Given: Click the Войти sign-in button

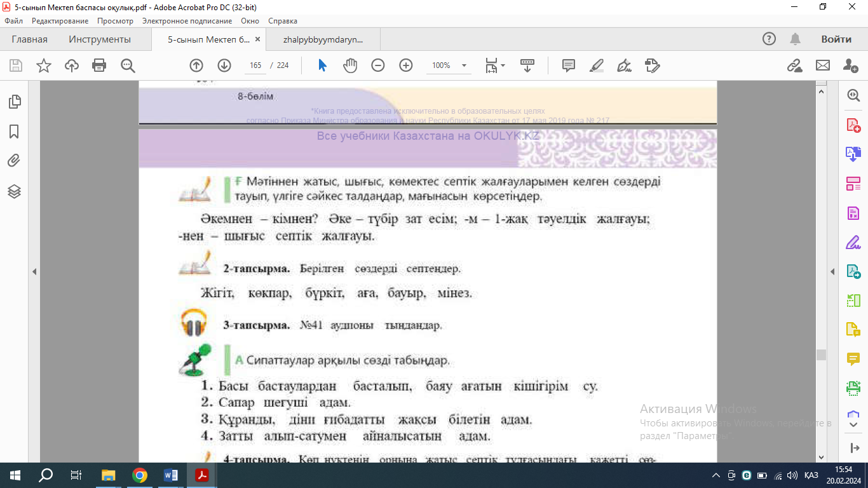Looking at the screenshot, I should [x=836, y=39].
